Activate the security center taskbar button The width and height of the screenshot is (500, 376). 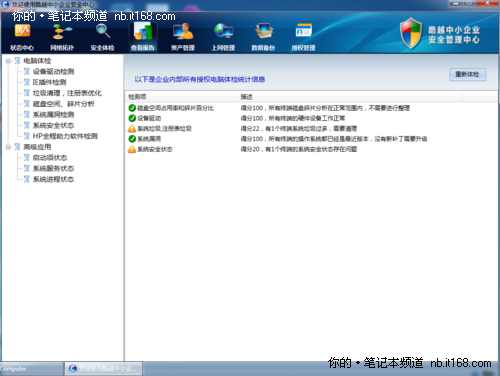[x=103, y=368]
